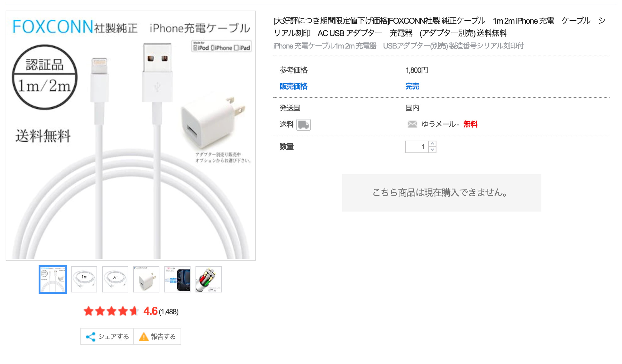Decrease quantity with the down arrow
Viewport: 622px width, 364px height.
coord(432,150)
